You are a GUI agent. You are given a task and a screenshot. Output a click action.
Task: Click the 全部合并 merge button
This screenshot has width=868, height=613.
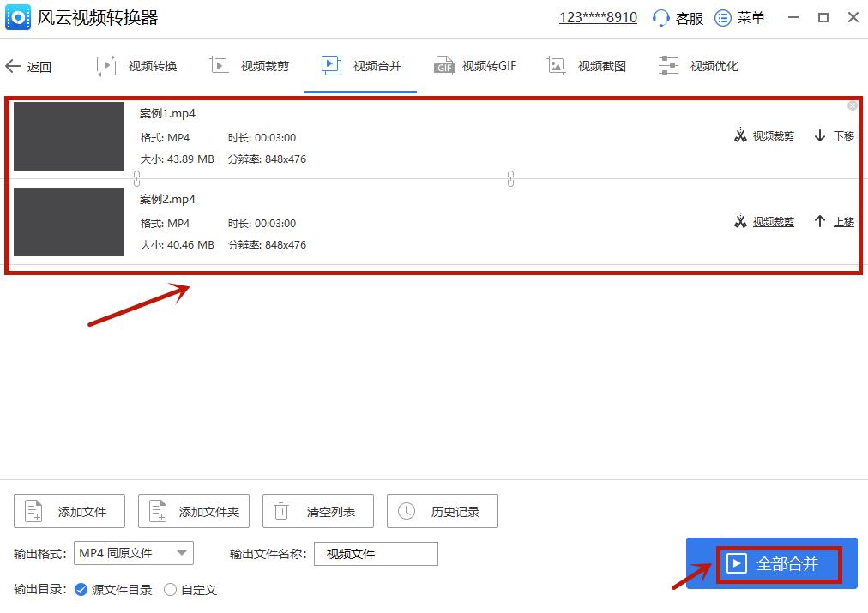pos(779,563)
